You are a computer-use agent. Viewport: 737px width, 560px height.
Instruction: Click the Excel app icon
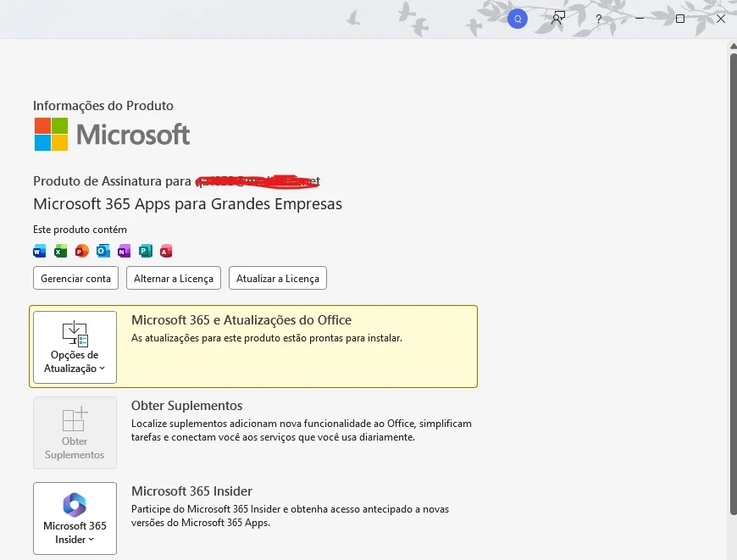[61, 251]
